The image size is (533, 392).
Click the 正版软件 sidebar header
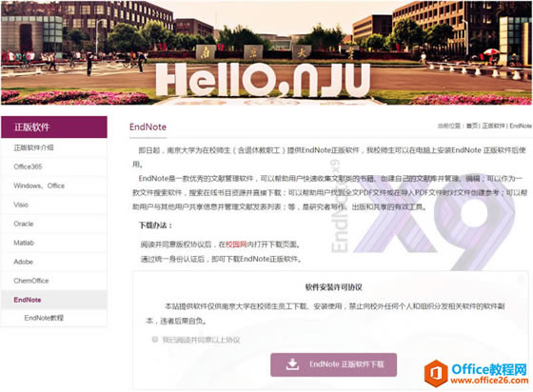click(54, 127)
